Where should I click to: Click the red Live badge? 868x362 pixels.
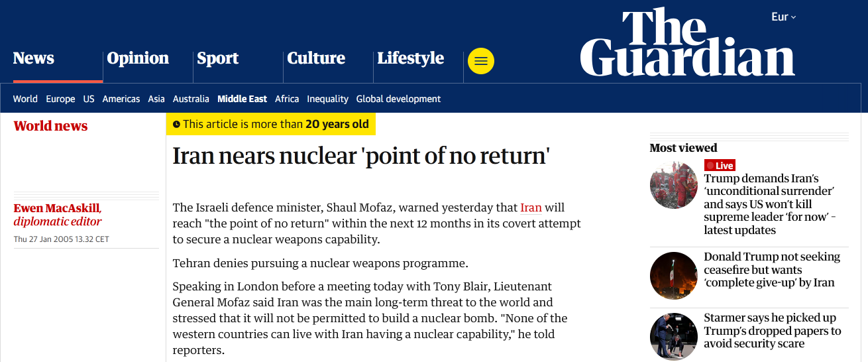pyautogui.click(x=720, y=165)
